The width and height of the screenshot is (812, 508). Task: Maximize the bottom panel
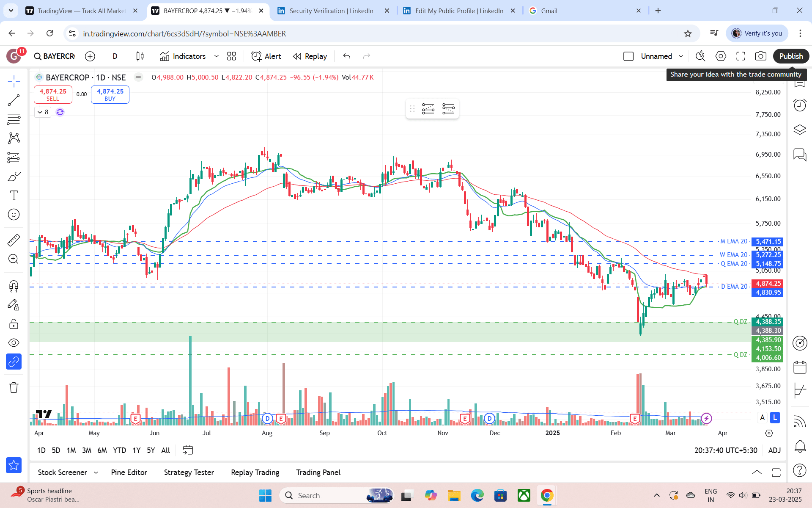coord(776,472)
